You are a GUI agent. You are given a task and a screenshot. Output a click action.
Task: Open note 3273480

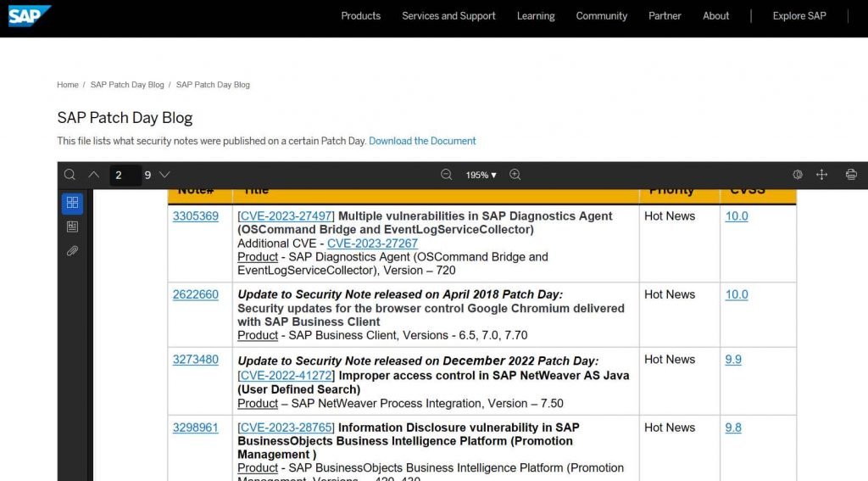(x=196, y=360)
